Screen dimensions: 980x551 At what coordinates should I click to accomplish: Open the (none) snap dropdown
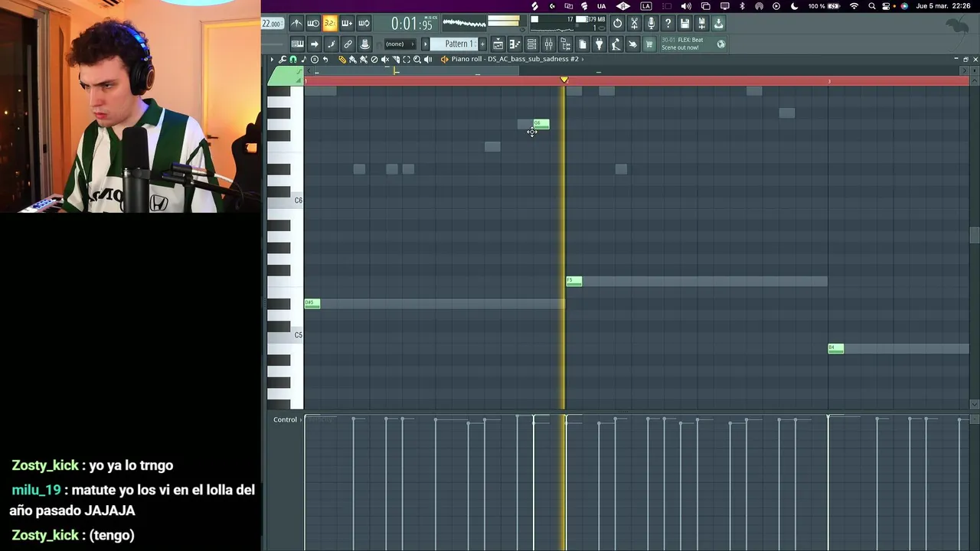(x=399, y=44)
